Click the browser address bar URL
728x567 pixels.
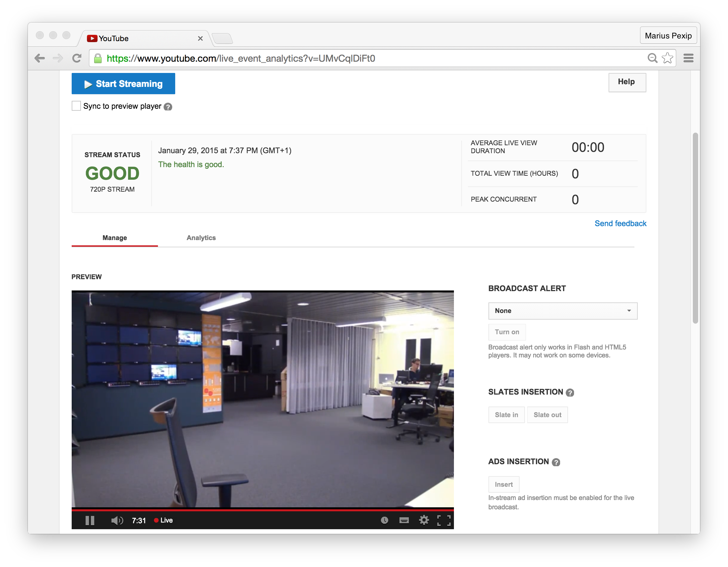pyautogui.click(x=241, y=59)
